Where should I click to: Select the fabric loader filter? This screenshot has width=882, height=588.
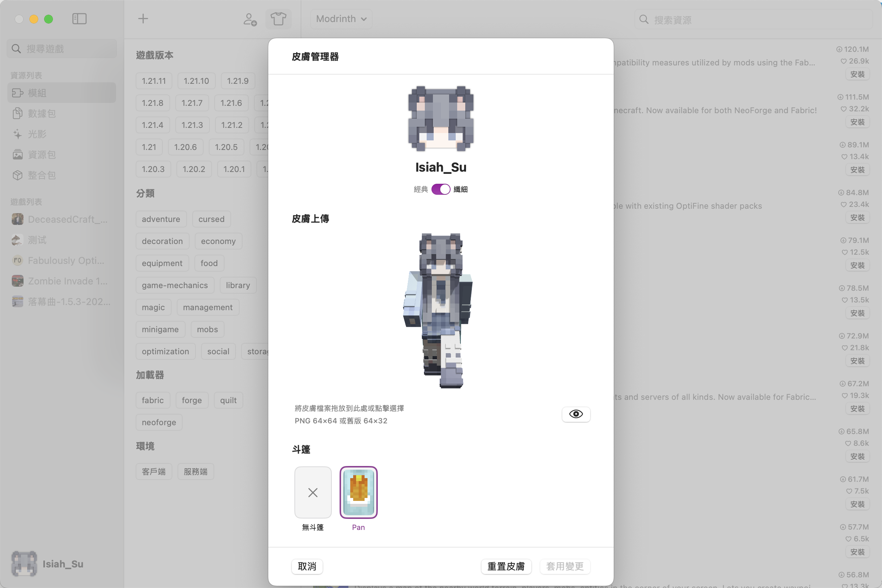tap(153, 400)
